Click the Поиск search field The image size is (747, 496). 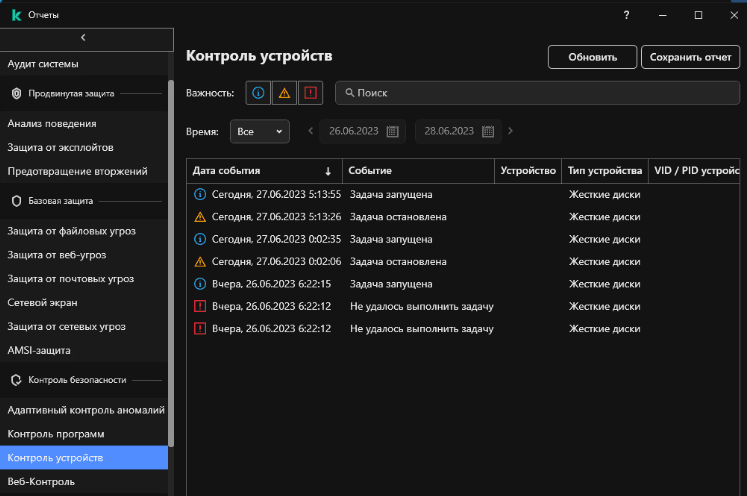(540, 93)
